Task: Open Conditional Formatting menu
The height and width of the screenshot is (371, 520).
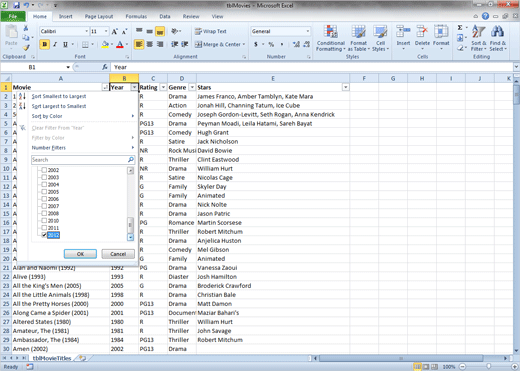Action: point(331,38)
